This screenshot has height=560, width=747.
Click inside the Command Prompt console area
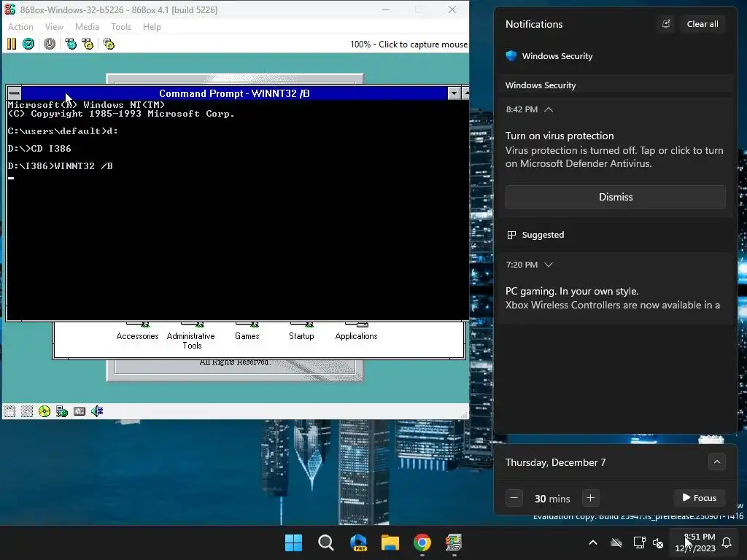pyautogui.click(x=237, y=209)
